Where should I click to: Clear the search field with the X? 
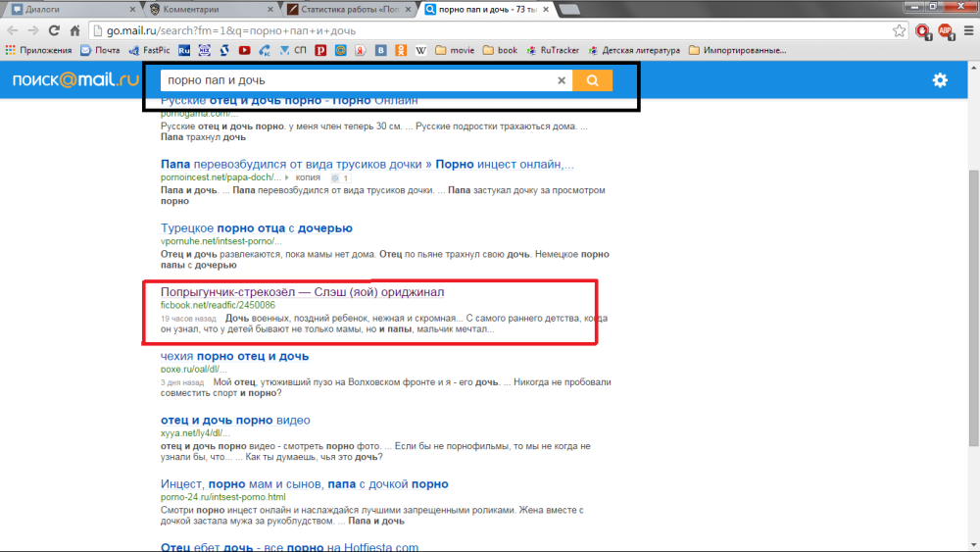tap(562, 80)
